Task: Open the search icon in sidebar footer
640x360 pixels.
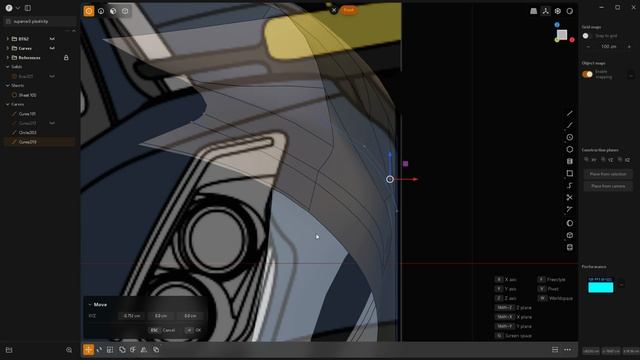Action: click(x=69, y=350)
